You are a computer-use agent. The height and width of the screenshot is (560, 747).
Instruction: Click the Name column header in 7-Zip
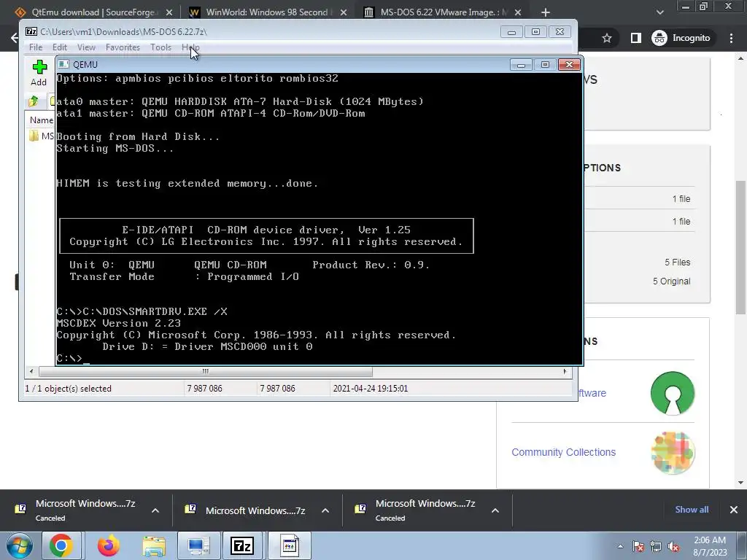(x=41, y=120)
